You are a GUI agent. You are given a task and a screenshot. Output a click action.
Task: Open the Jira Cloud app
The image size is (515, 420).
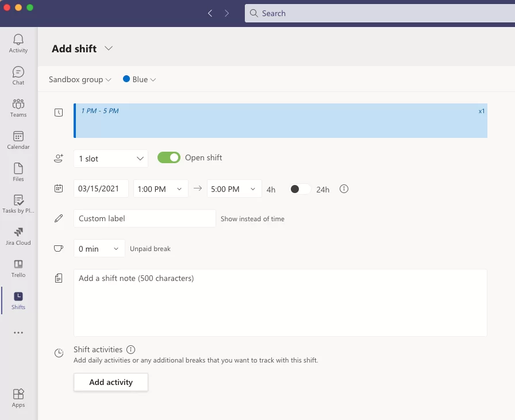pos(18,234)
